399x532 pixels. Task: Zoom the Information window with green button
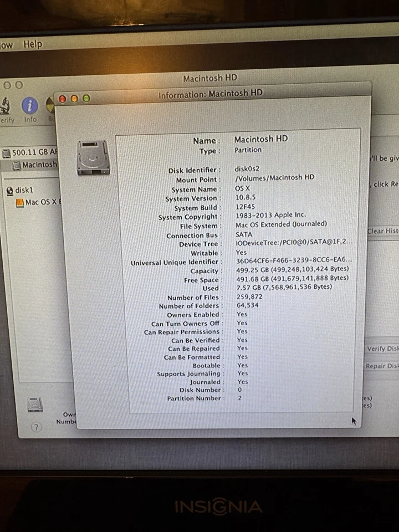(86, 99)
